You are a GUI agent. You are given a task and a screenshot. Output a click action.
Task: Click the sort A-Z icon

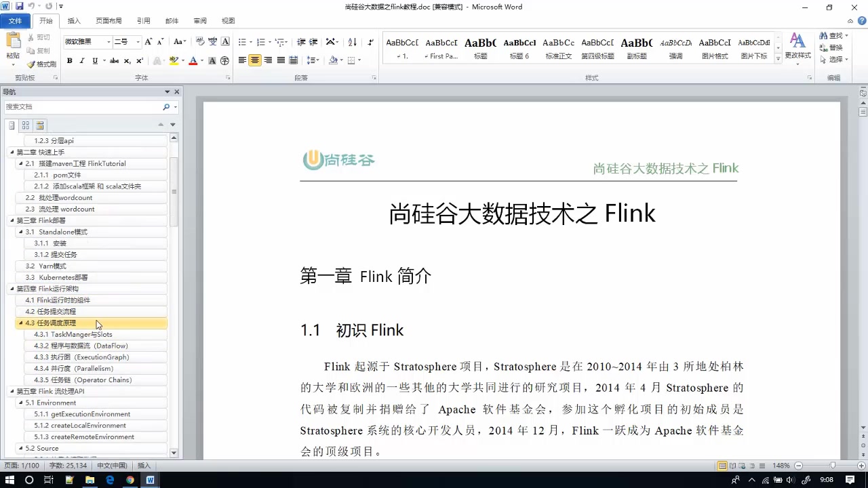[353, 42]
